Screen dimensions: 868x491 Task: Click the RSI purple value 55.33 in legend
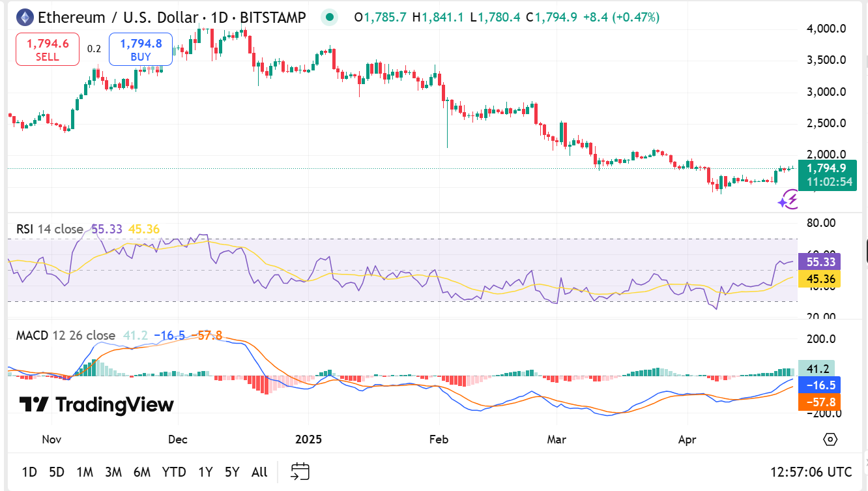pos(108,229)
